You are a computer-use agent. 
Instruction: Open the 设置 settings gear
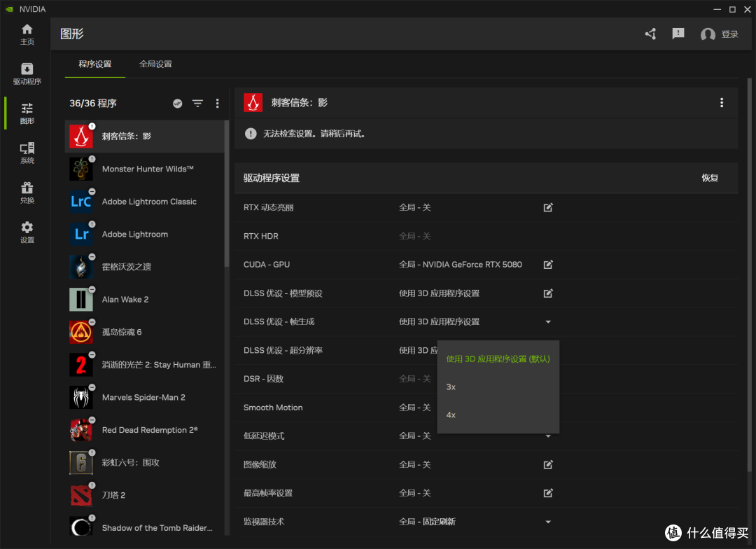click(x=27, y=232)
